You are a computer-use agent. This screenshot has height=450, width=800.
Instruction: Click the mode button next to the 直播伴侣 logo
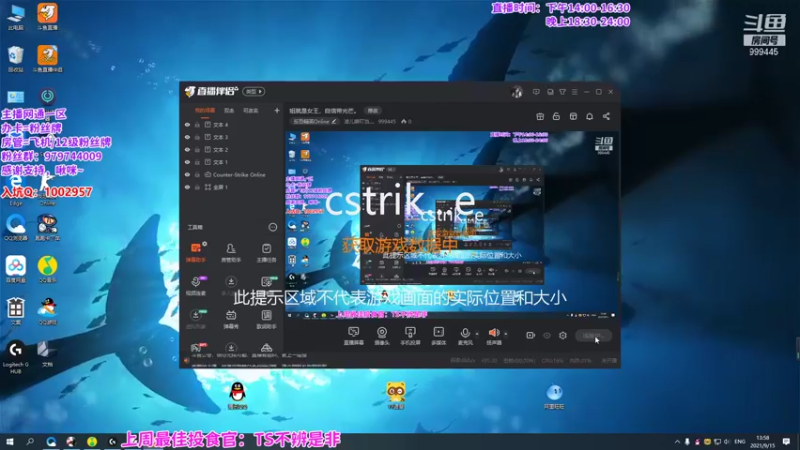[x=254, y=91]
